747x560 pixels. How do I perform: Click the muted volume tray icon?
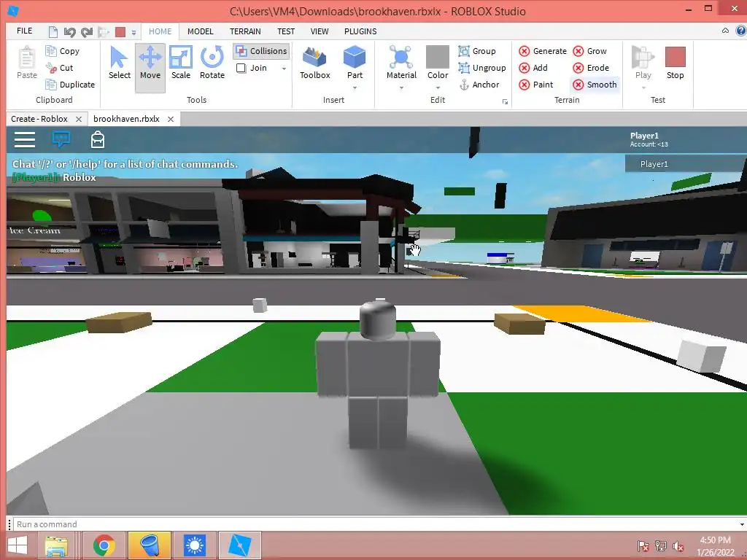[678, 546]
